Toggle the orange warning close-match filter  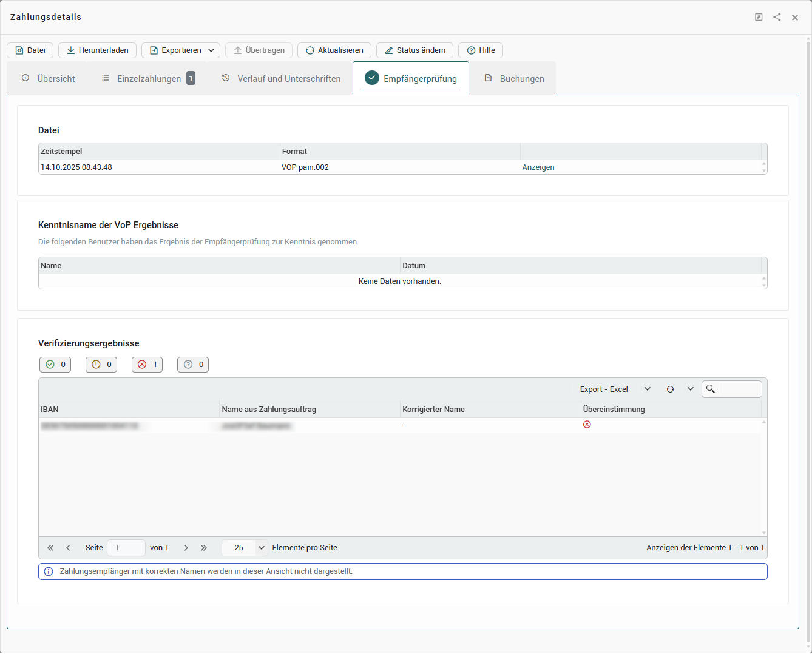point(101,365)
